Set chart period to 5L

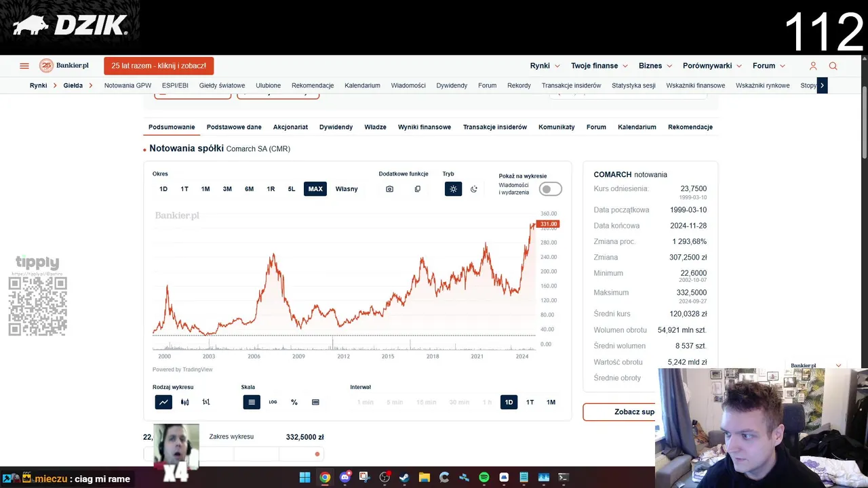tap(292, 189)
